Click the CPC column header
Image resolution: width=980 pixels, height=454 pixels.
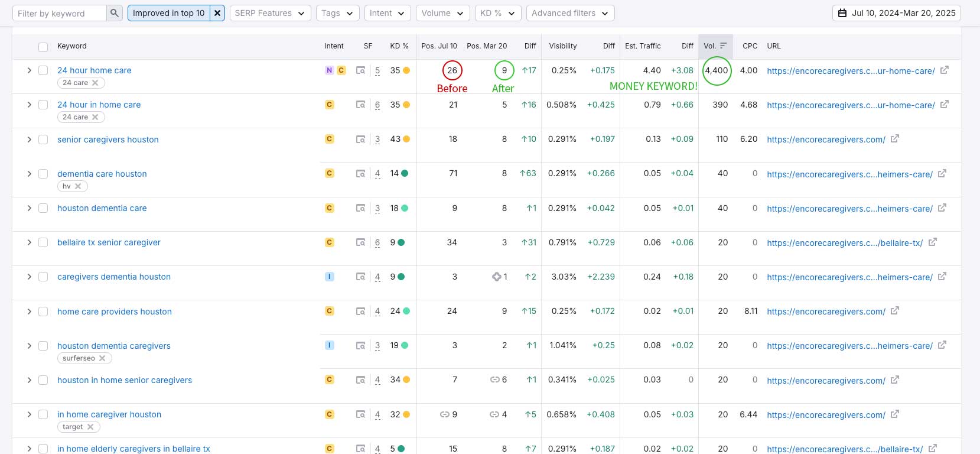click(x=750, y=46)
